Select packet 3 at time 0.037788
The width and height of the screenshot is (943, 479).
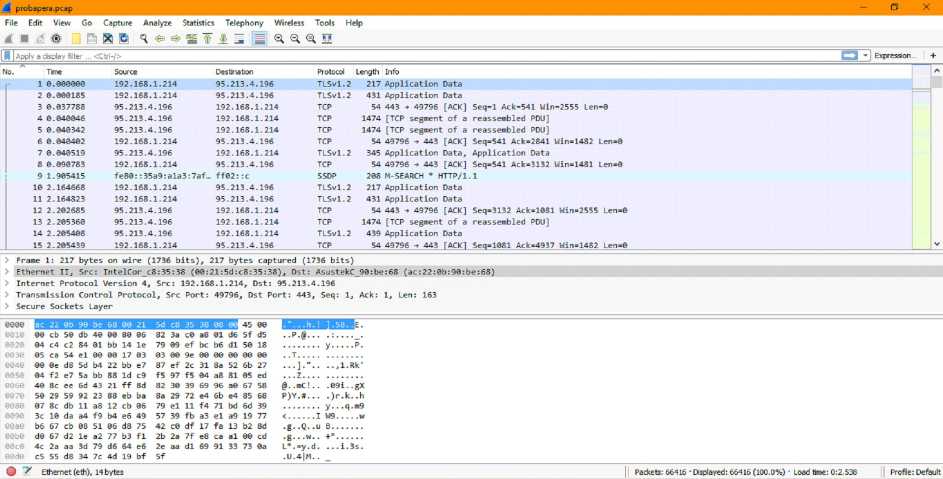pos(456,107)
